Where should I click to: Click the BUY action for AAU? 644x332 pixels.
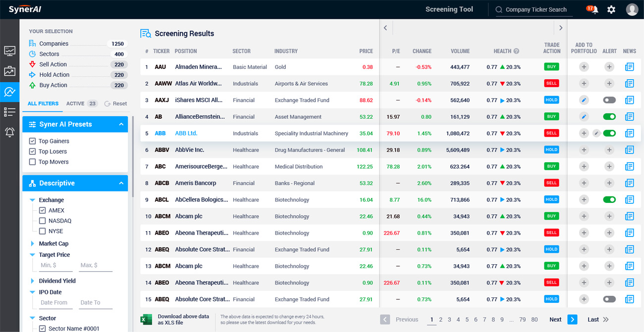click(551, 67)
